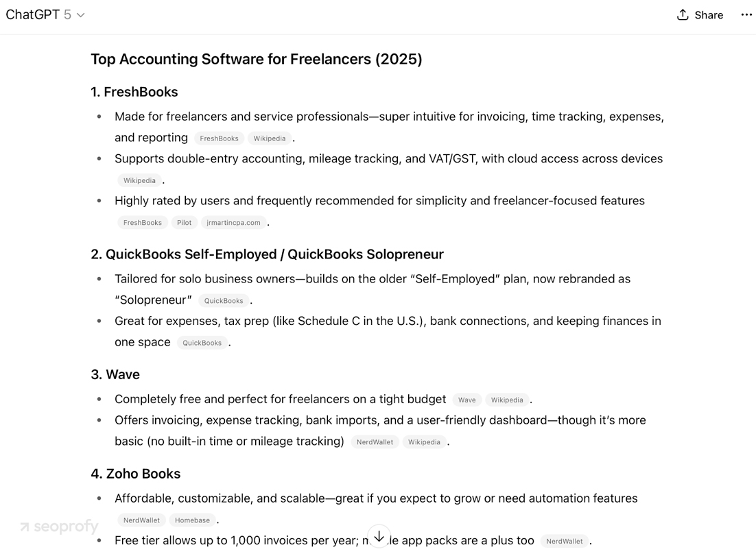Expand the ChatGPT 5 model selector chevron

(x=80, y=15)
